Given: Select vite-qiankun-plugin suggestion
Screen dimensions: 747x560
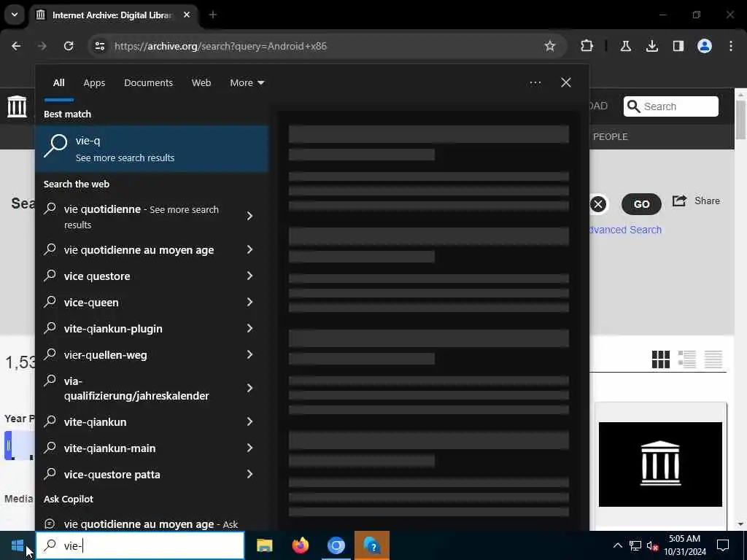Looking at the screenshot, I should click(113, 329).
